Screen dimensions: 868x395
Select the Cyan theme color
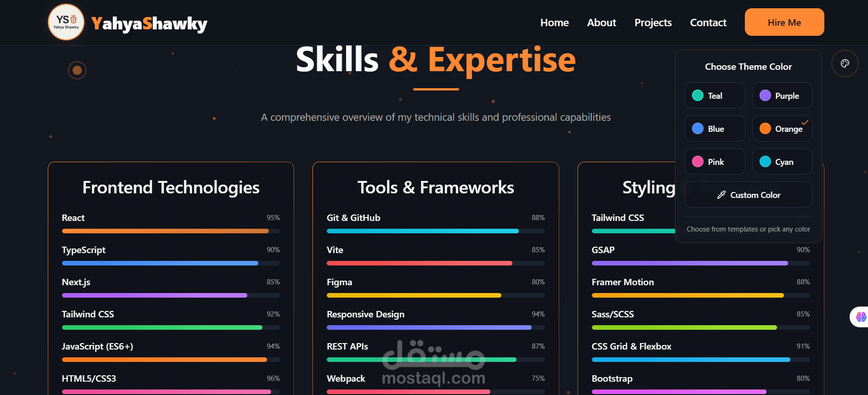782,162
